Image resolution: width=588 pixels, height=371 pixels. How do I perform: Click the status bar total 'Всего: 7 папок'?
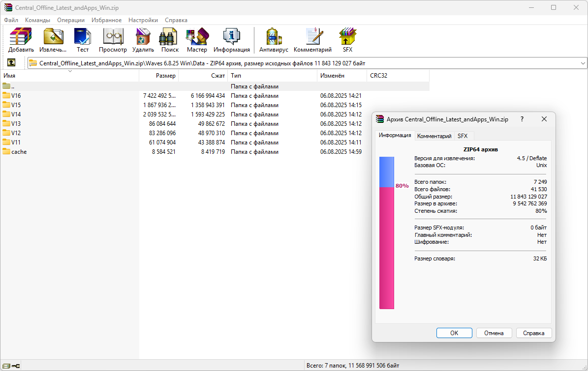[x=353, y=366]
